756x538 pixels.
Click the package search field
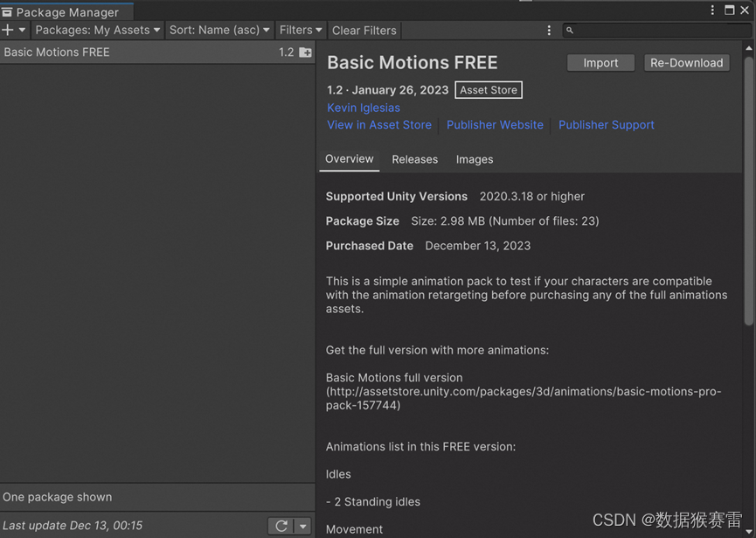(x=657, y=31)
